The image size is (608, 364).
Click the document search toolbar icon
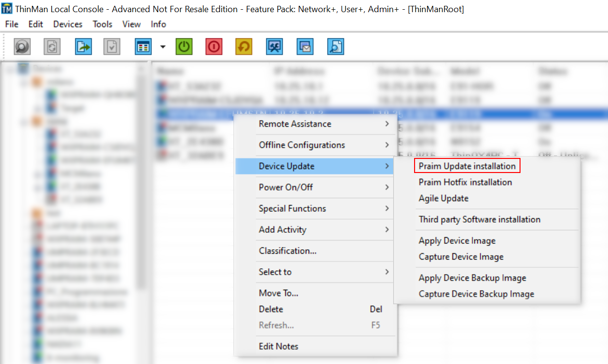(335, 46)
